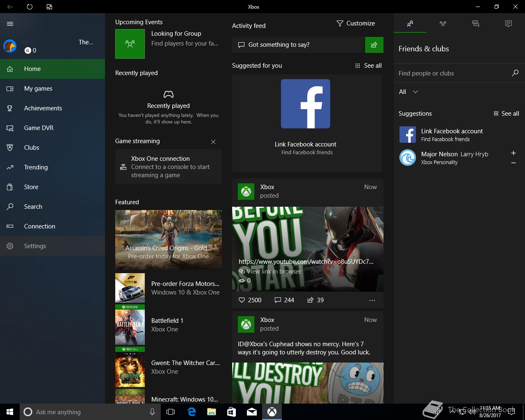Launch Microsoft Edge from taskbar
The height and width of the screenshot is (420, 525).
(x=192, y=412)
